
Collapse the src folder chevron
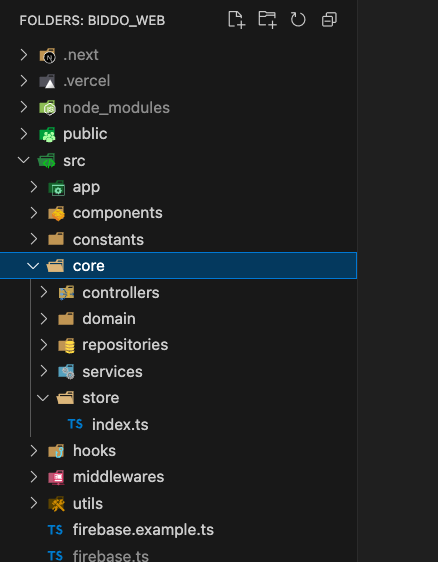24,160
